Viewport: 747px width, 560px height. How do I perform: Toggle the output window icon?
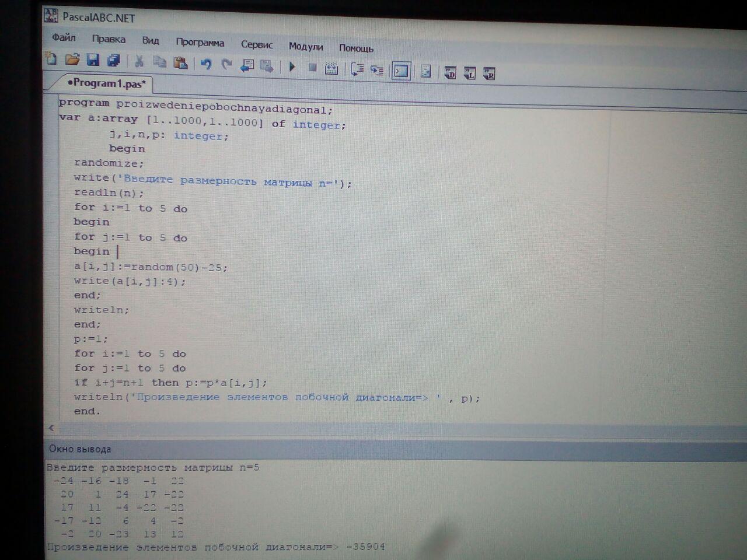[402, 71]
